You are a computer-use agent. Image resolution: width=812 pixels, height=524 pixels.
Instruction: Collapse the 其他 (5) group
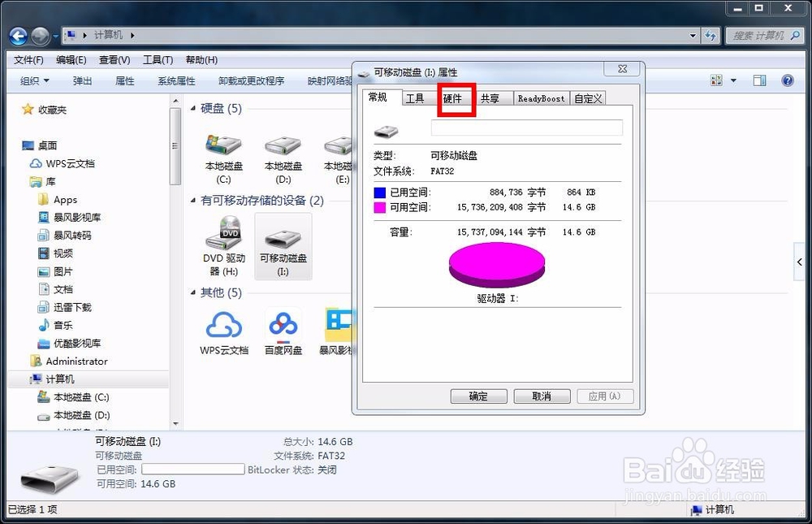pos(193,292)
